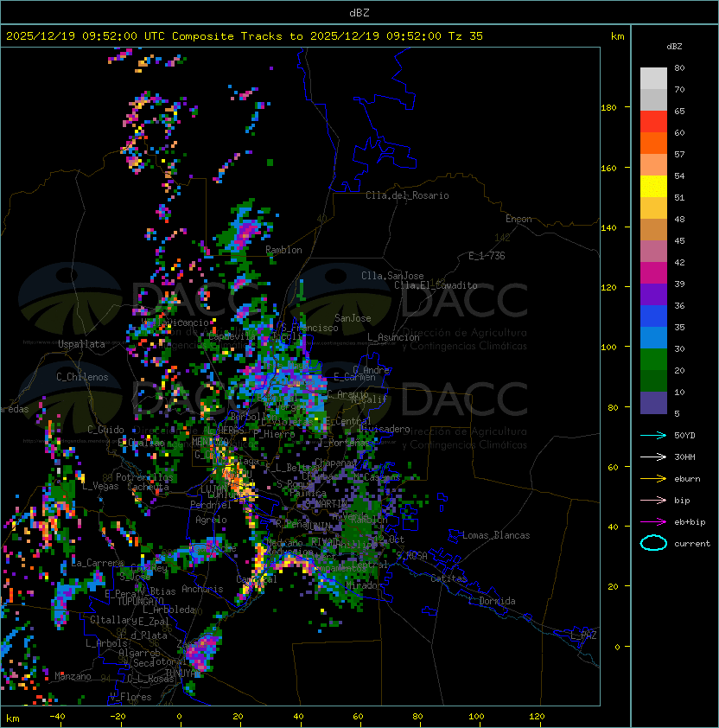Image resolution: width=719 pixels, height=728 pixels.
Task: Click the L_Dormida map label
Action: (492, 601)
